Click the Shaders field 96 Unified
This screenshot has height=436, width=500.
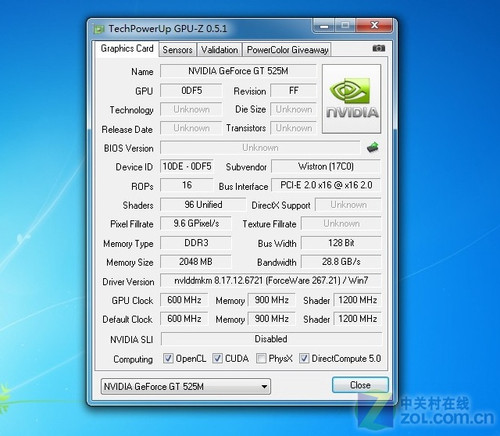[x=203, y=204]
